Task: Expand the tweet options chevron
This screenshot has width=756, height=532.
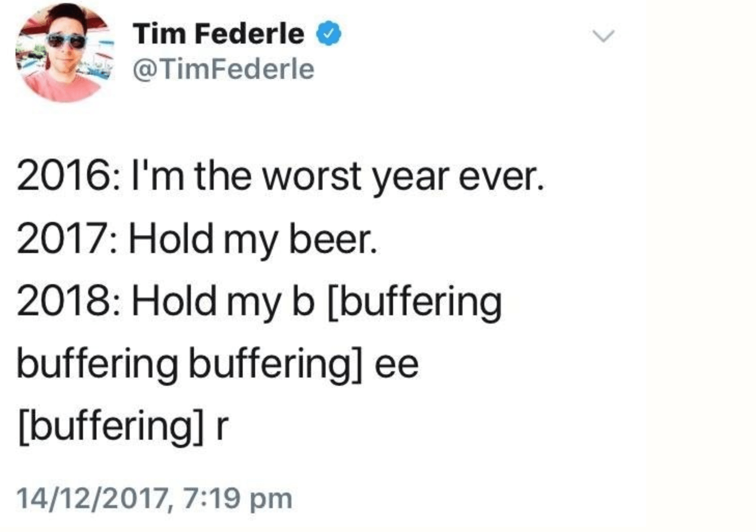Action: click(604, 36)
